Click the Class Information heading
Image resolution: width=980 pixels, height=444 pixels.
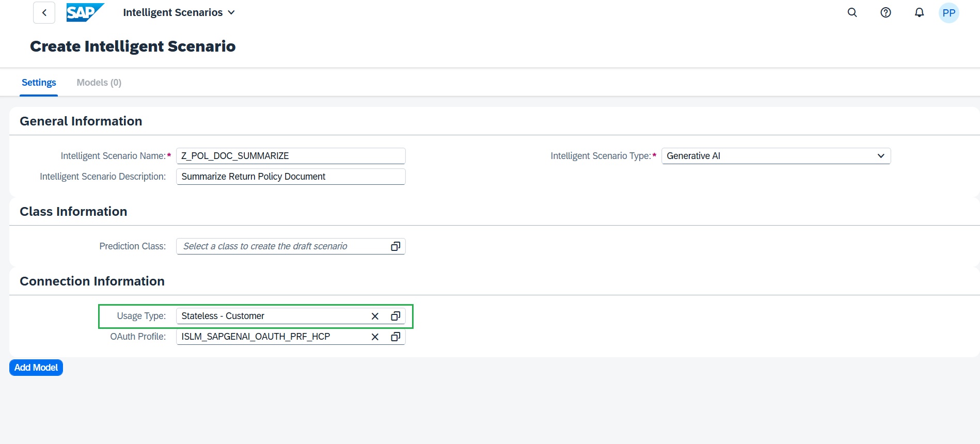[73, 212]
